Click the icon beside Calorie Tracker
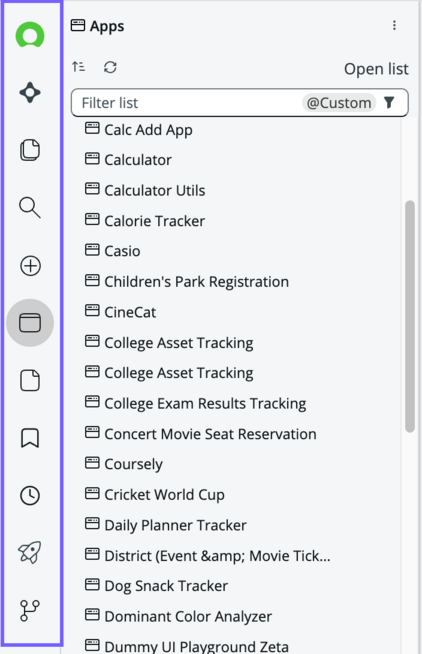 (92, 219)
